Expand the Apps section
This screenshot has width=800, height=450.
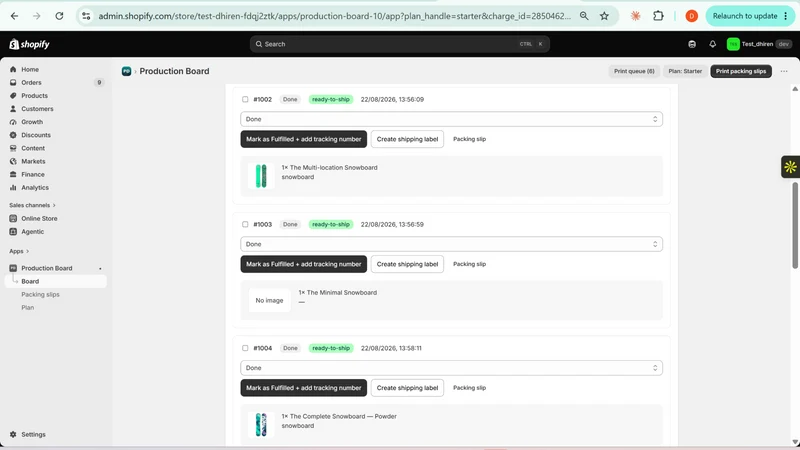[x=19, y=251]
